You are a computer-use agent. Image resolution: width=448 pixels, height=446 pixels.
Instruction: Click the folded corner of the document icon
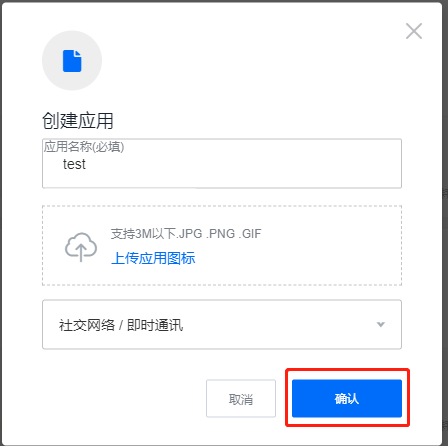pos(78,53)
